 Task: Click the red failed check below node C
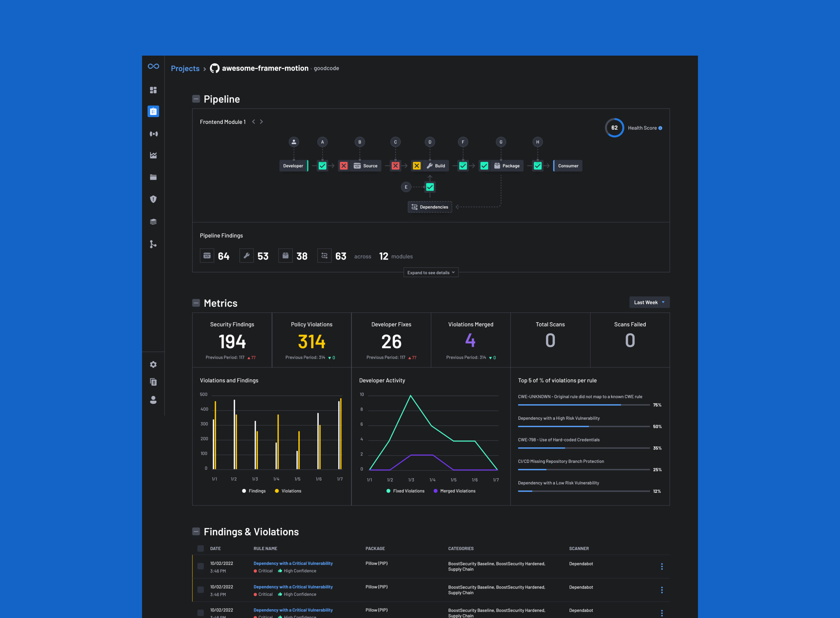[396, 166]
